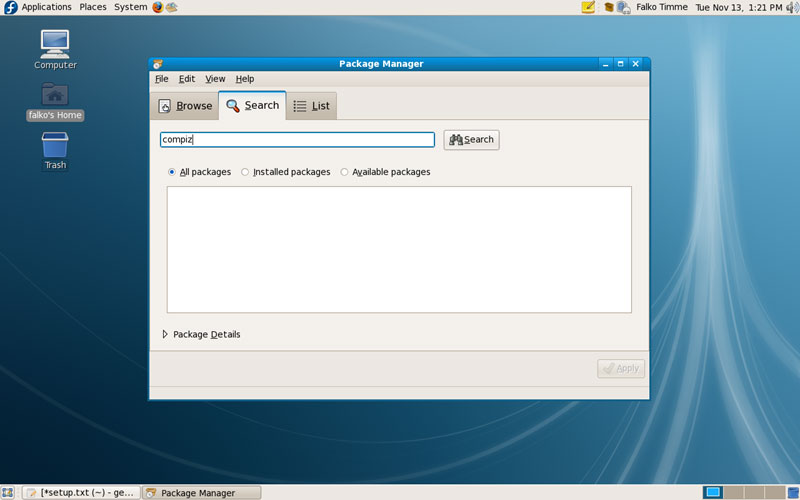Image resolution: width=800 pixels, height=500 pixels.
Task: Expand the Package Details section
Action: (x=165, y=334)
